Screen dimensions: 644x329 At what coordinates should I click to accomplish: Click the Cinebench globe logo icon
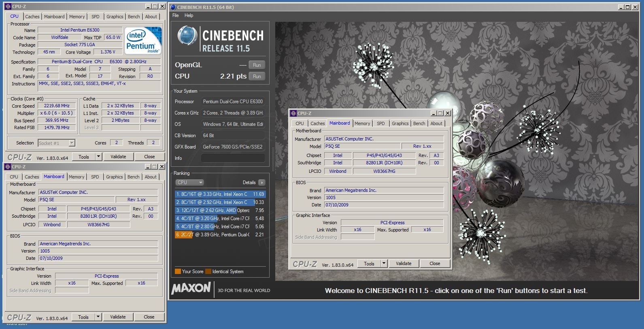(x=187, y=36)
